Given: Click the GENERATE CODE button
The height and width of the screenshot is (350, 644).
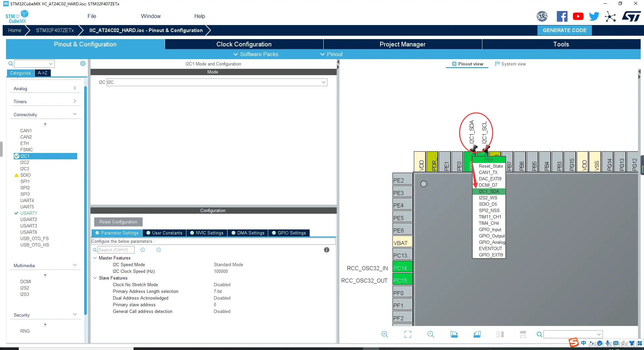Looking at the screenshot, I should click(x=565, y=30).
